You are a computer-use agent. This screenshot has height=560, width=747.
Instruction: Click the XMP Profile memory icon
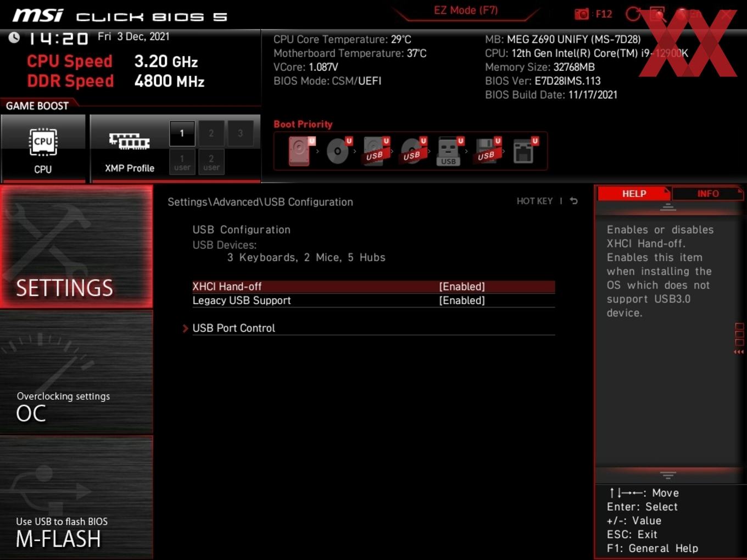click(129, 141)
